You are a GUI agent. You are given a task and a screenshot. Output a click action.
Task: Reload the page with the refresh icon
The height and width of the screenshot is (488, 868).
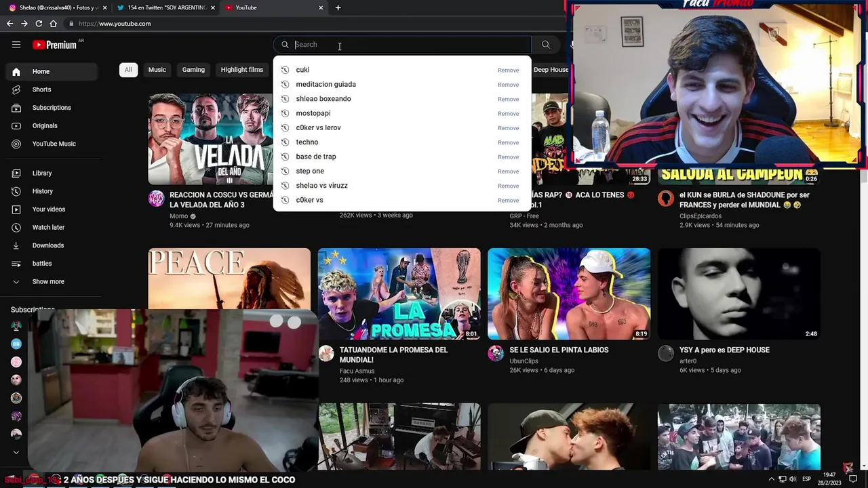(x=39, y=24)
